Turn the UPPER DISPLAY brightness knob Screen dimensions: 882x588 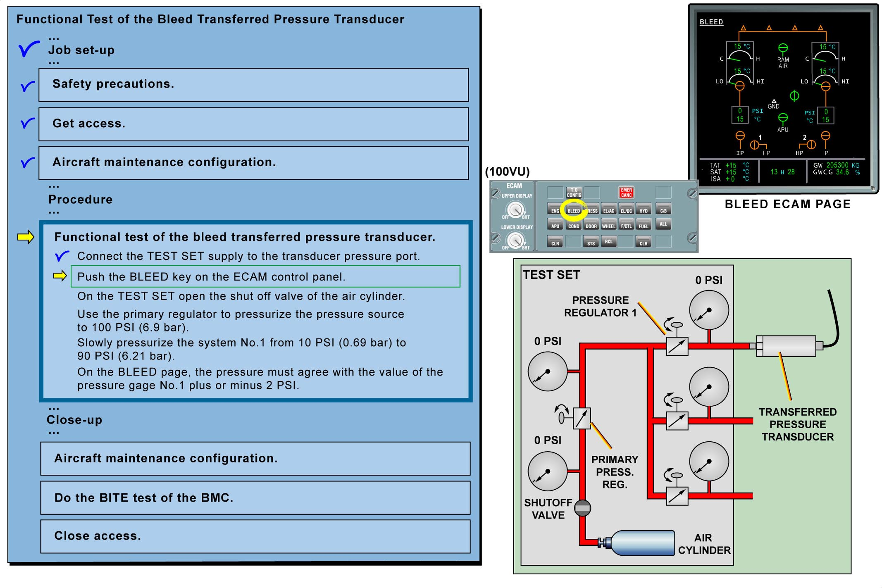point(515,209)
